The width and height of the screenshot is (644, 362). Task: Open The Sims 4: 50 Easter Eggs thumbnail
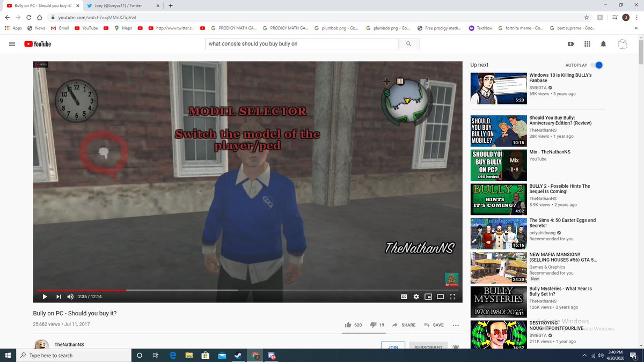[x=499, y=233]
